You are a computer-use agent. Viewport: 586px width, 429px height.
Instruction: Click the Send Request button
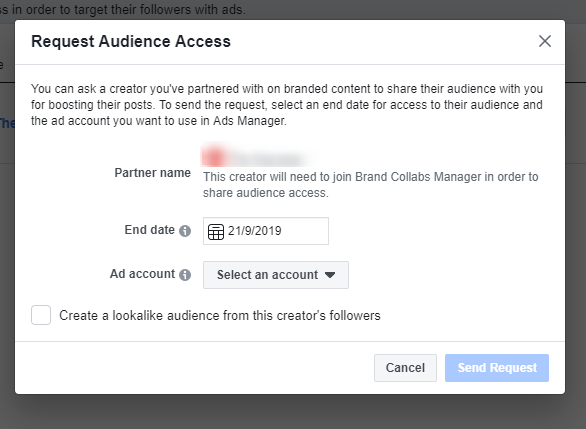(497, 368)
